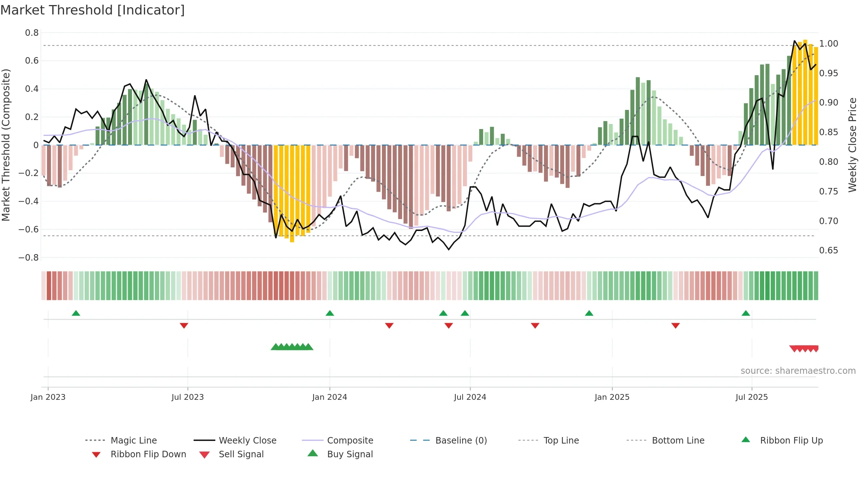Toggle the Top Line legend entry
Screen dimensions: 868x488
(x=548, y=440)
